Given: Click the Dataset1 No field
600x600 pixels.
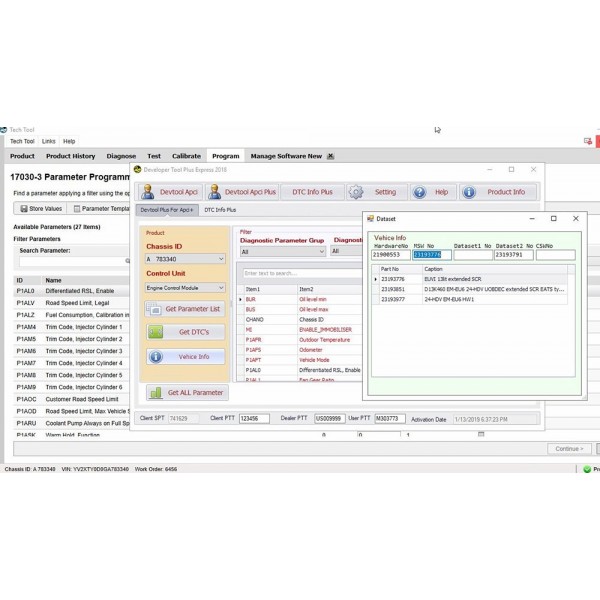Looking at the screenshot, I should tap(473, 255).
